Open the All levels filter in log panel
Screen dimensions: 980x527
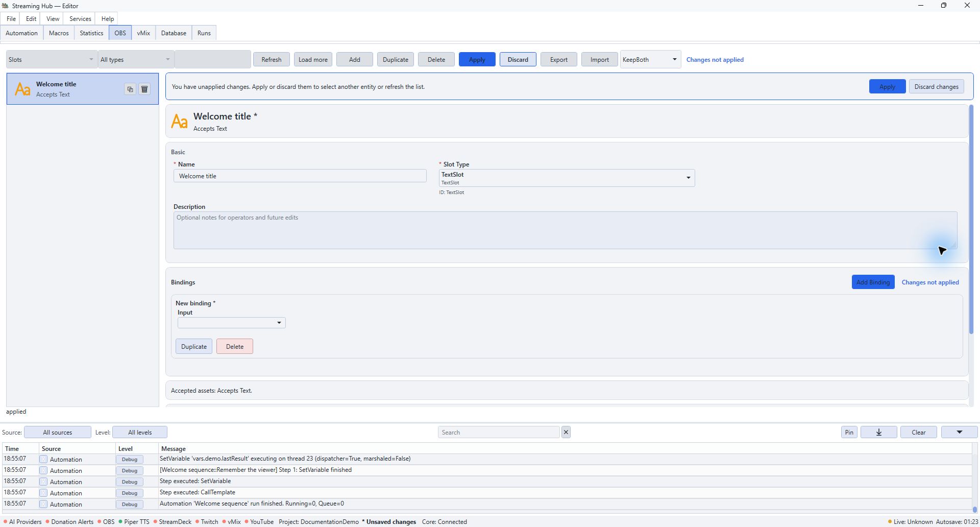coord(140,433)
